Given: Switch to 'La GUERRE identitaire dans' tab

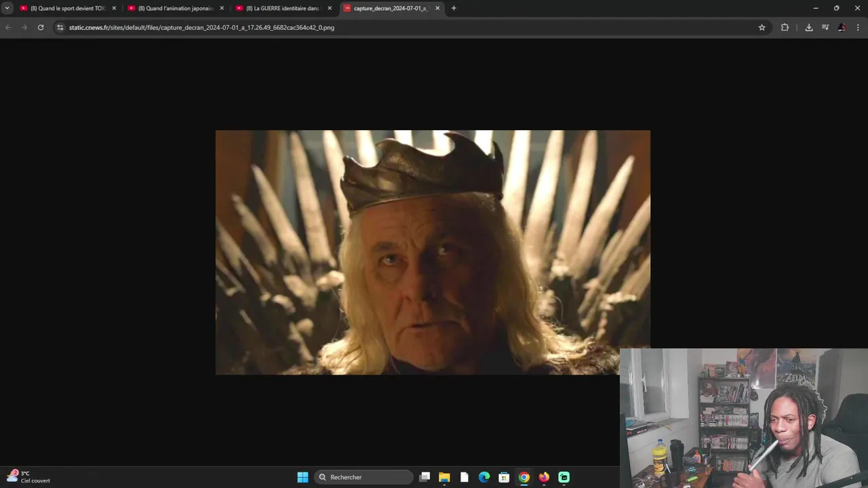Looking at the screenshot, I should click(x=283, y=8).
